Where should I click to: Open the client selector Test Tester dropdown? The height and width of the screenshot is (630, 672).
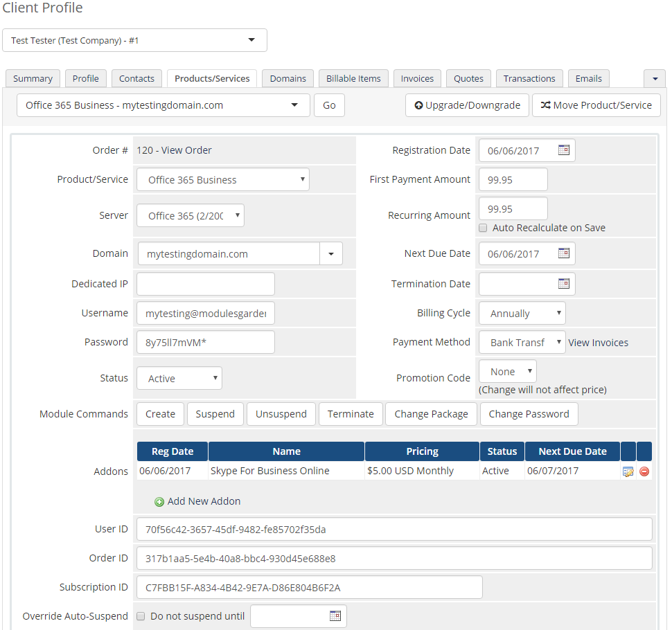pyautogui.click(x=134, y=40)
